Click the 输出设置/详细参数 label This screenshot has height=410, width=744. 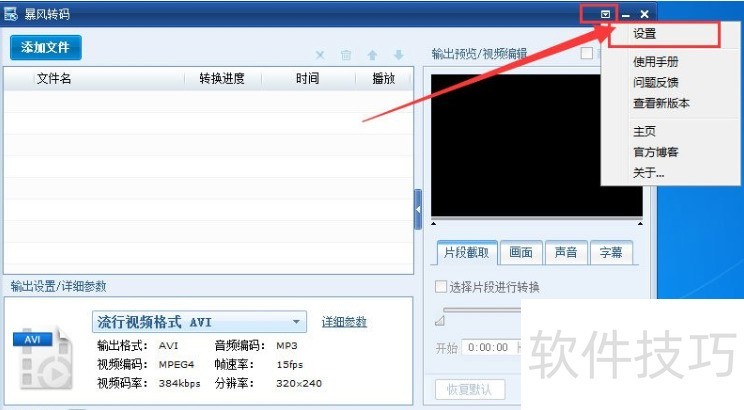pyautogui.click(x=58, y=286)
